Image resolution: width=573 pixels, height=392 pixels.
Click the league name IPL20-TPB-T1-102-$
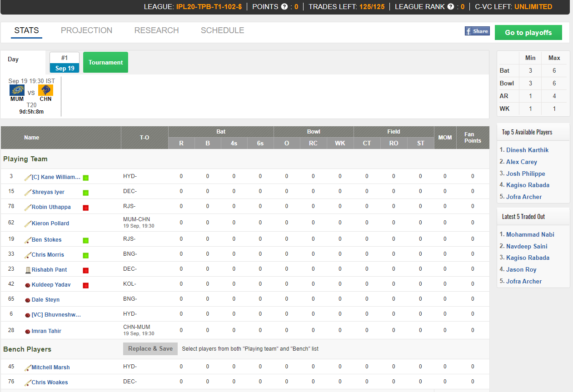click(209, 7)
